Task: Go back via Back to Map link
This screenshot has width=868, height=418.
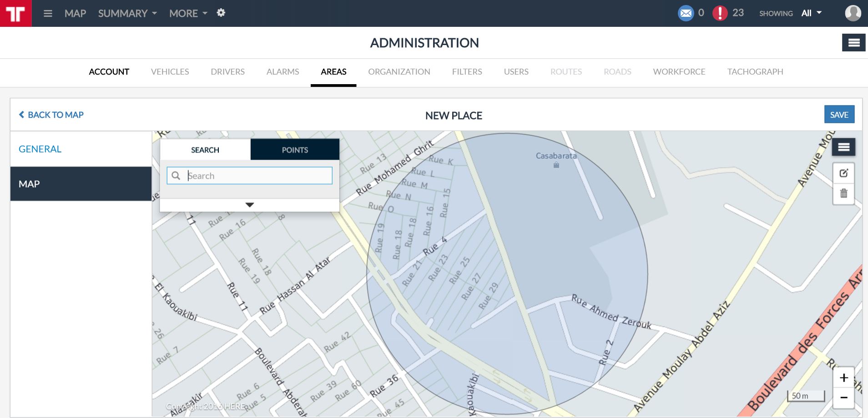Action: point(51,115)
